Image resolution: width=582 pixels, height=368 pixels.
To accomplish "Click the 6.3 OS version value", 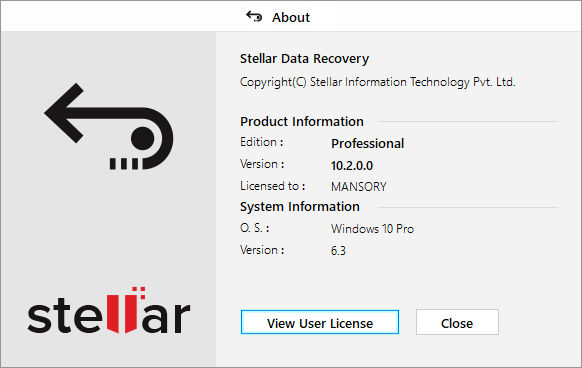I will coord(338,251).
